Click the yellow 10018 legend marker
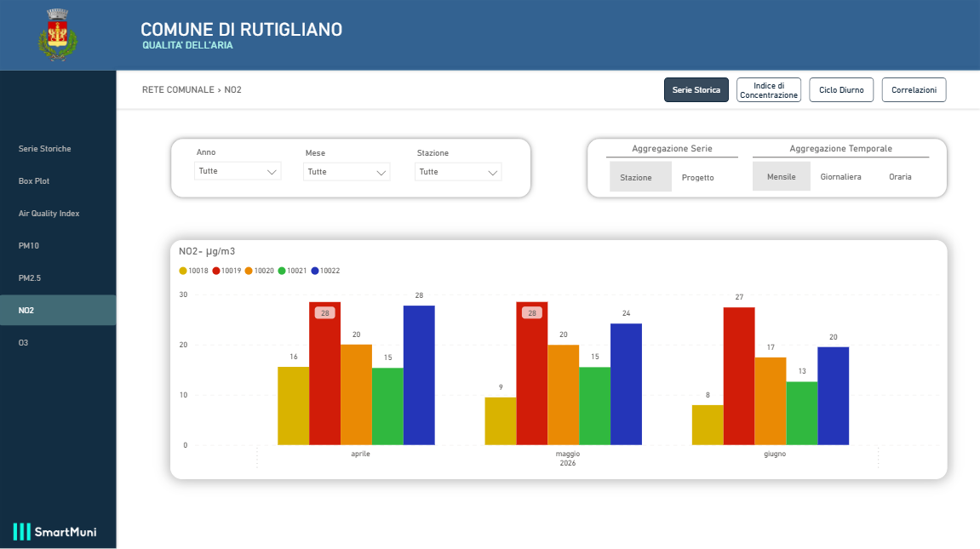 [183, 271]
